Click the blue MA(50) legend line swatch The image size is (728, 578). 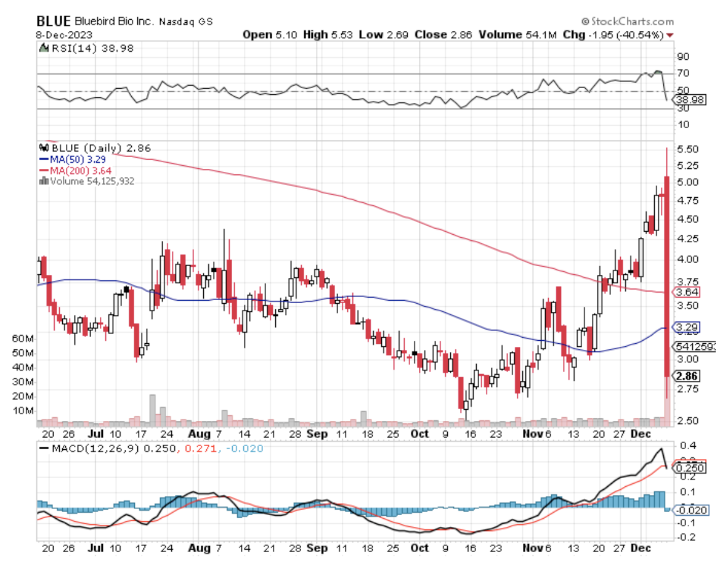[x=43, y=159]
